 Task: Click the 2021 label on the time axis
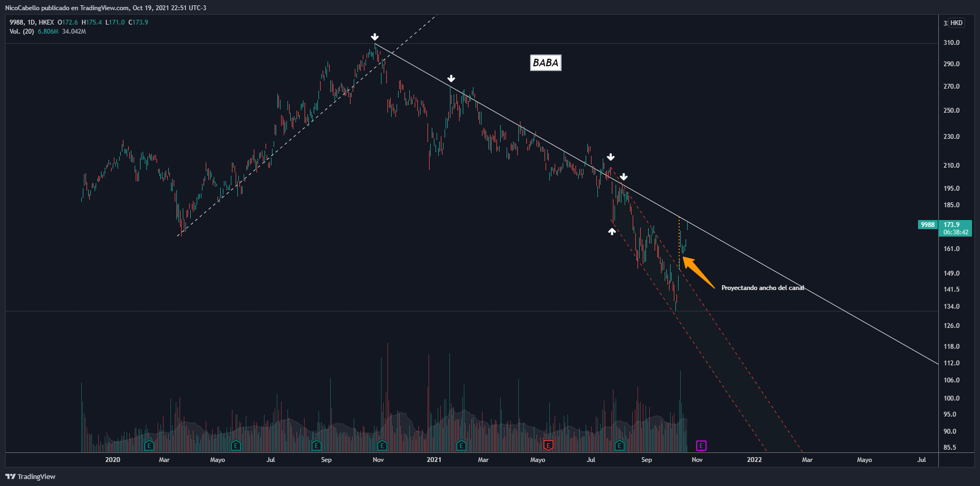tap(434, 460)
